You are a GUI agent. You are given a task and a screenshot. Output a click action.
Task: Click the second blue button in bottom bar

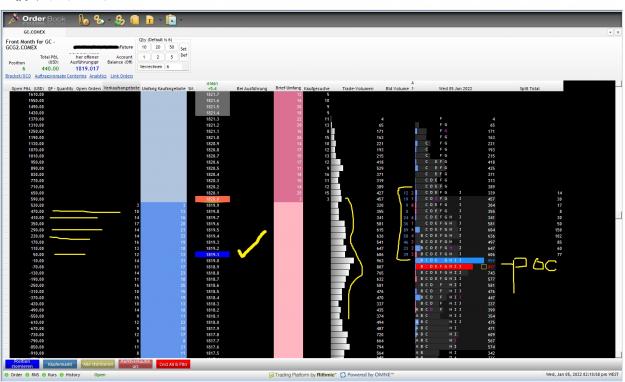tap(60, 364)
